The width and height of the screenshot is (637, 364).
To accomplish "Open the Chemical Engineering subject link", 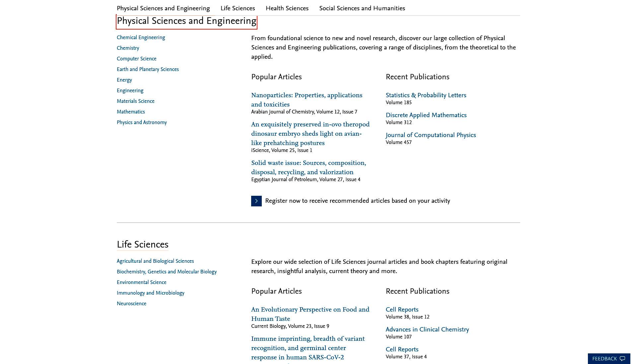I will [x=141, y=37].
